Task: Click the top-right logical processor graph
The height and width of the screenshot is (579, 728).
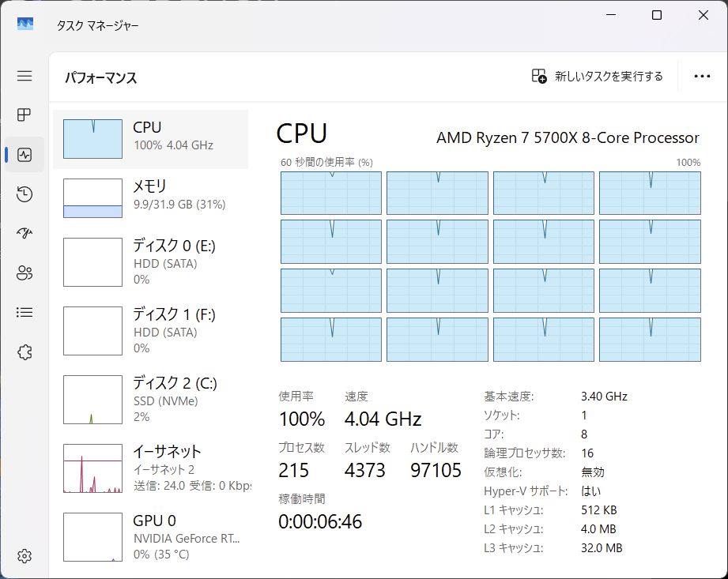Action: click(650, 193)
